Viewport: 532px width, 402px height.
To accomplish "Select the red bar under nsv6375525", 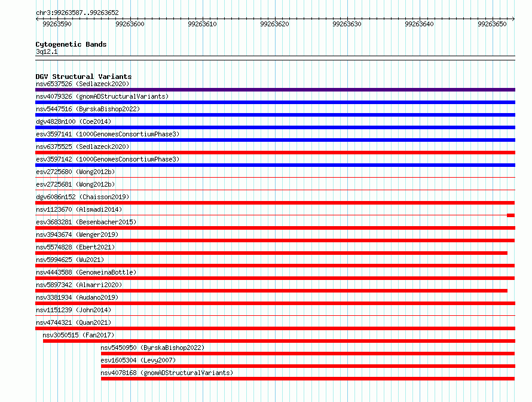I will (x=275, y=153).
